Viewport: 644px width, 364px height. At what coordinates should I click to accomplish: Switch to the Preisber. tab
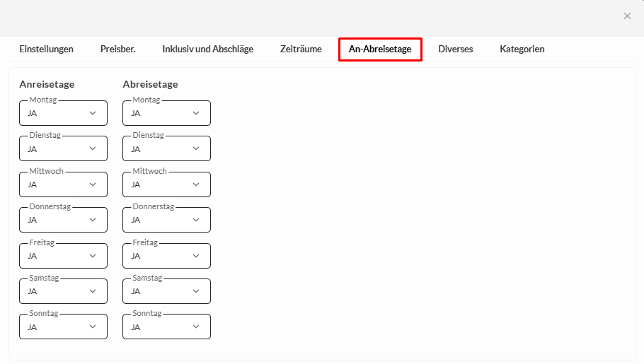click(x=117, y=49)
